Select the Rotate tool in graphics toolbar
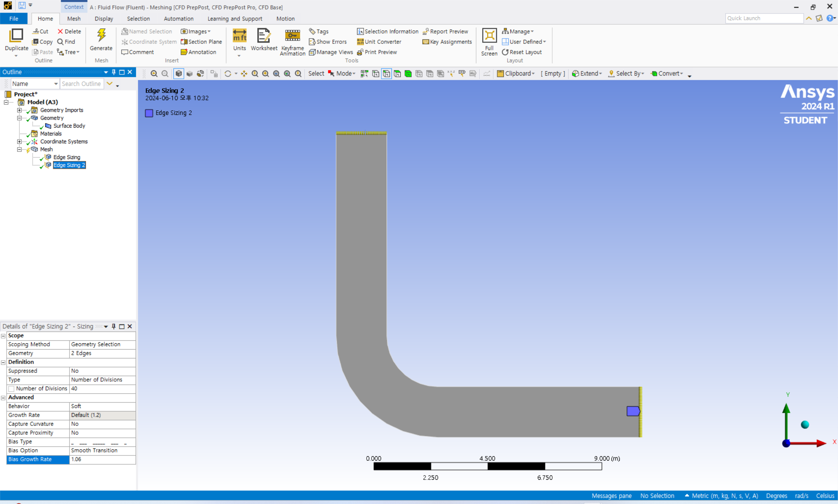This screenshot has width=838, height=504. click(228, 74)
